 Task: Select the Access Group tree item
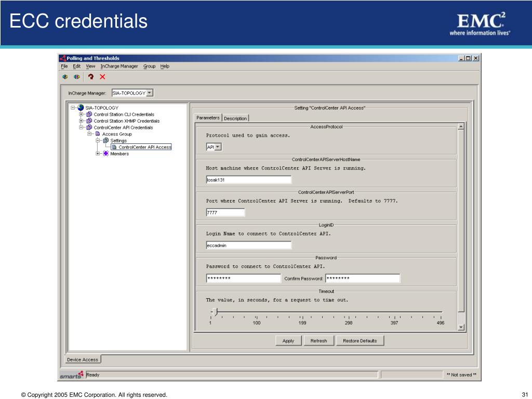117,134
